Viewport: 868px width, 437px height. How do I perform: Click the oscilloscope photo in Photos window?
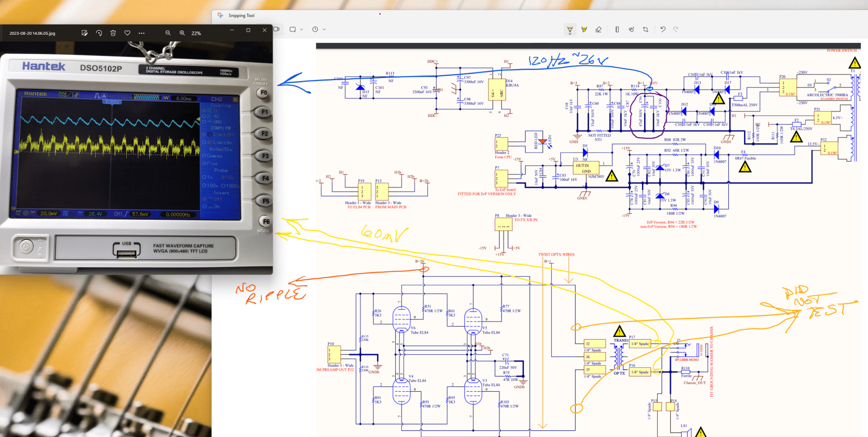(x=136, y=158)
